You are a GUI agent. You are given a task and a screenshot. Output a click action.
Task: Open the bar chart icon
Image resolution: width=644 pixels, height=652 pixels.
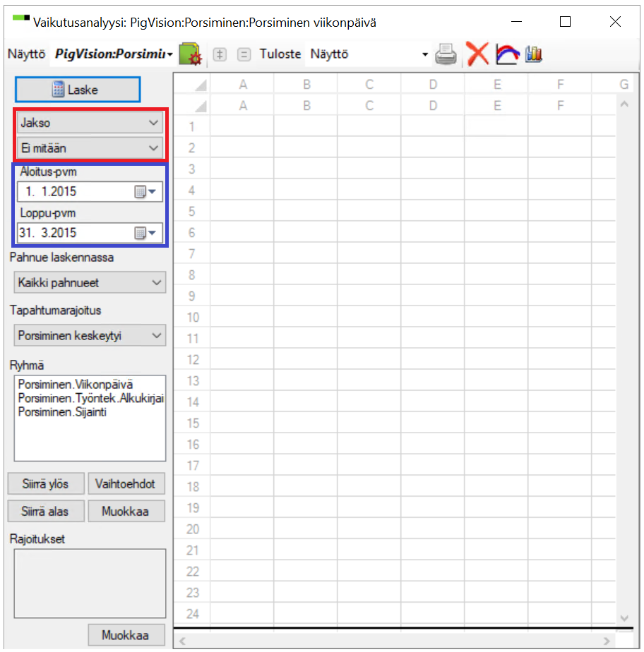coord(534,54)
